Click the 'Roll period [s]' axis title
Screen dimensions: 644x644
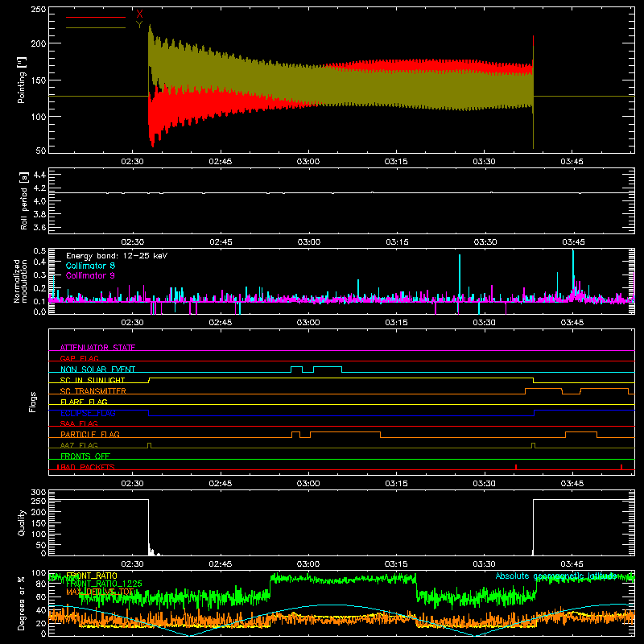click(x=24, y=200)
